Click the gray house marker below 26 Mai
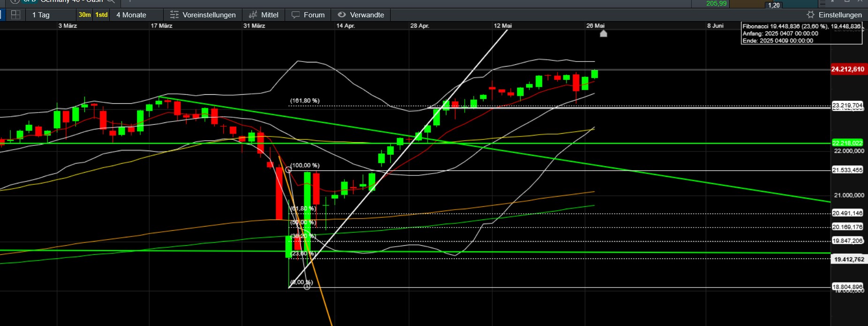The image size is (868, 326). tap(604, 33)
